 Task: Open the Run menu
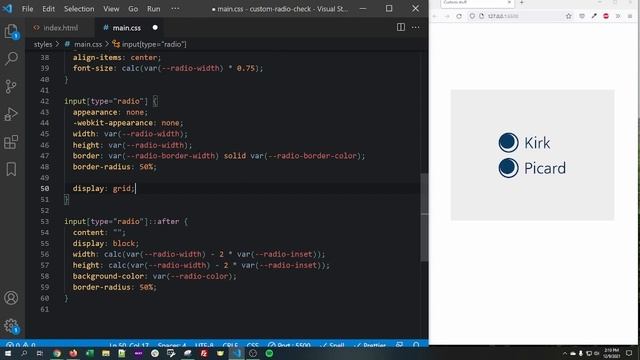[x=153, y=9]
